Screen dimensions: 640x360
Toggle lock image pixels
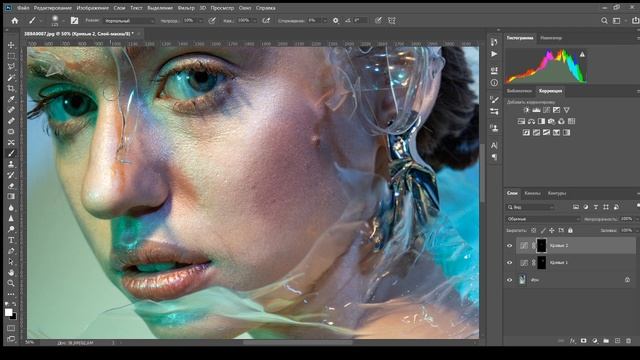[x=543, y=231]
